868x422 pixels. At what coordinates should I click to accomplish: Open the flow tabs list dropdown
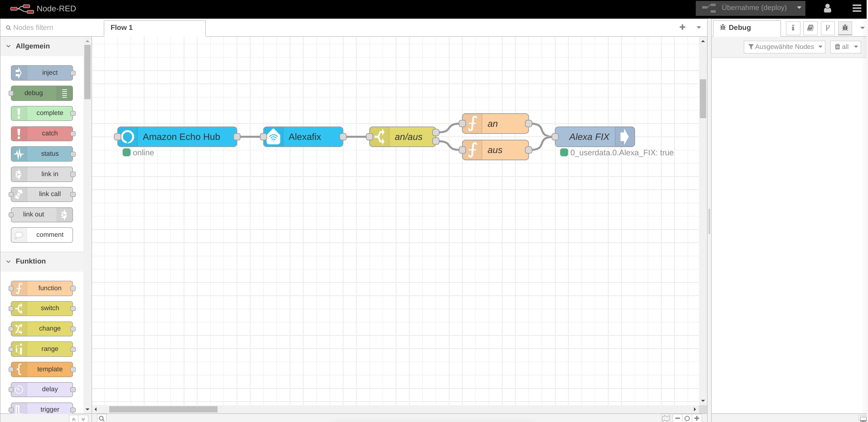[x=699, y=28]
